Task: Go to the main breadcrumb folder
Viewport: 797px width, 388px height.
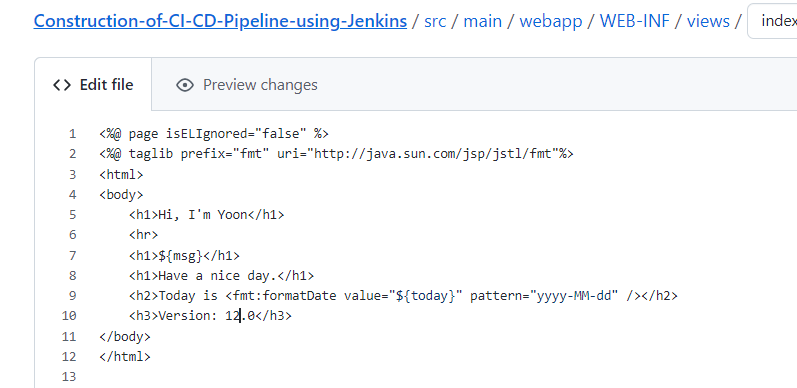Action: click(482, 21)
